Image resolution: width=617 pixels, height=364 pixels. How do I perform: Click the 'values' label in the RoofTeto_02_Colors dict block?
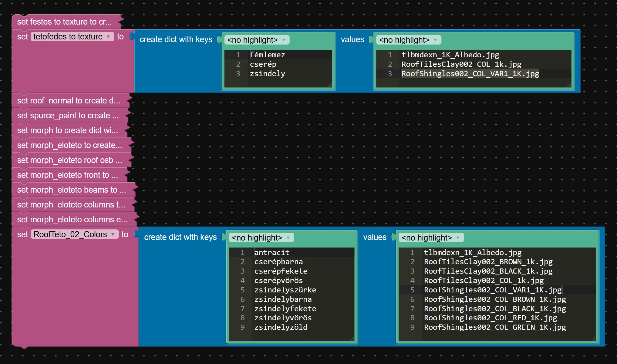coord(375,238)
